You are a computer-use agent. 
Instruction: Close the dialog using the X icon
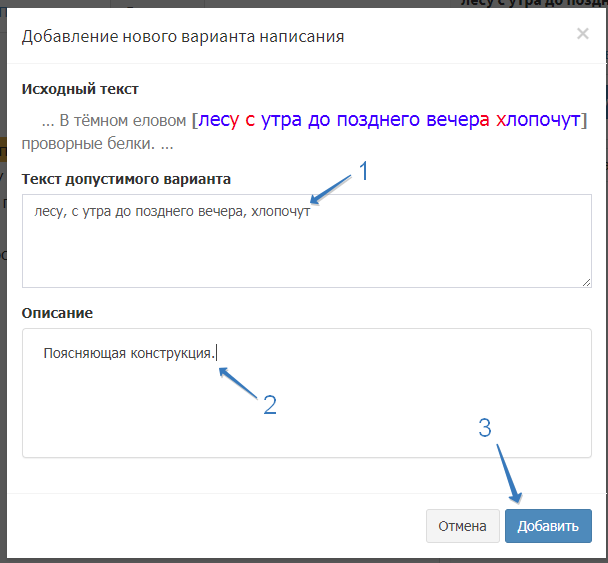point(582,34)
